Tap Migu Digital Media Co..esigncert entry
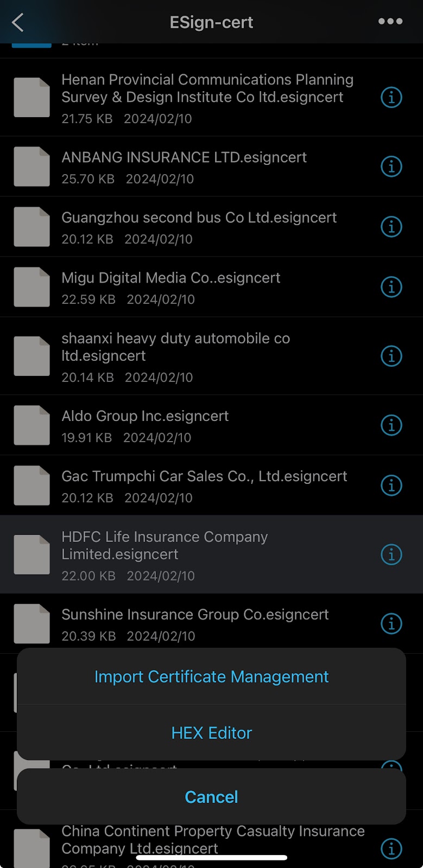The image size is (423, 868). pyautogui.click(x=171, y=278)
